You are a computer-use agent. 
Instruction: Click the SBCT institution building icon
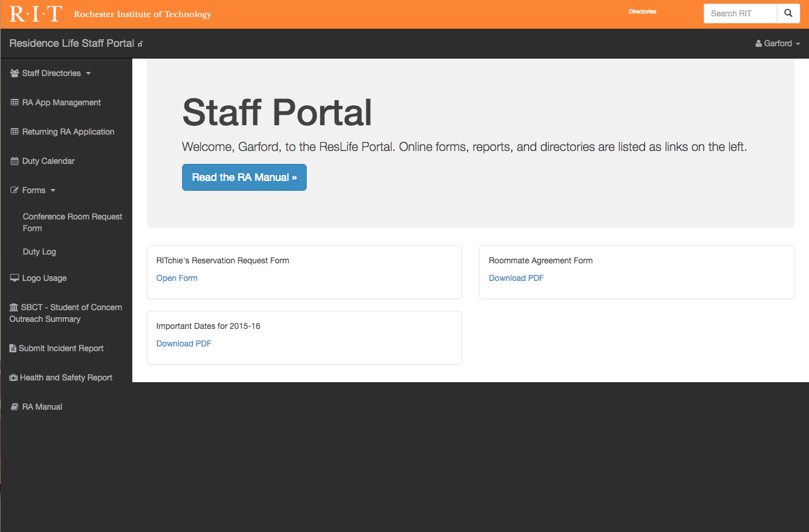click(14, 307)
